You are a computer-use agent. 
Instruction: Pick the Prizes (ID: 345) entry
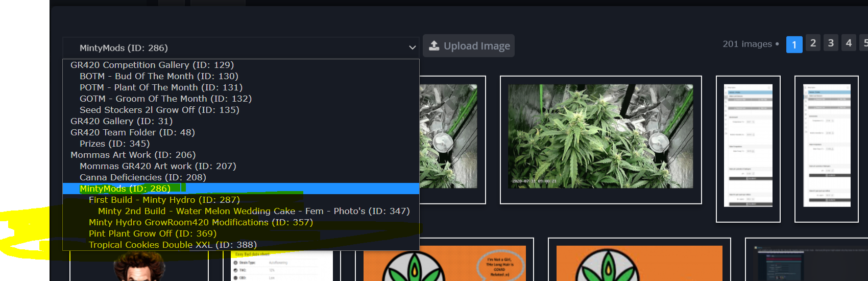[114, 144]
